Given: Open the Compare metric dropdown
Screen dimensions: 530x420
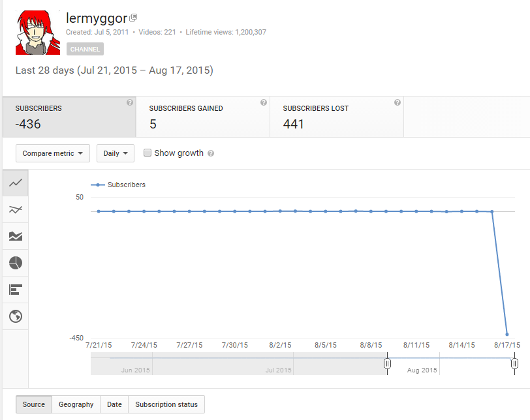Looking at the screenshot, I should click(x=52, y=153).
